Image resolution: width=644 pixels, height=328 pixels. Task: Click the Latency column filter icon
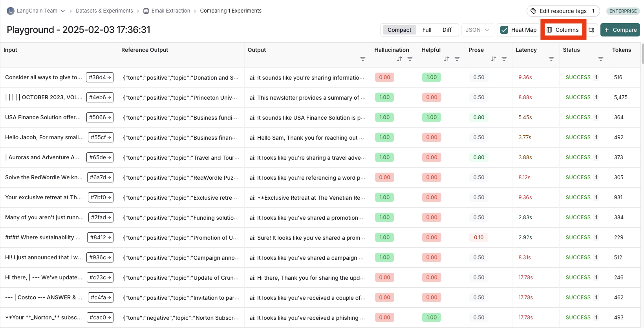click(551, 59)
